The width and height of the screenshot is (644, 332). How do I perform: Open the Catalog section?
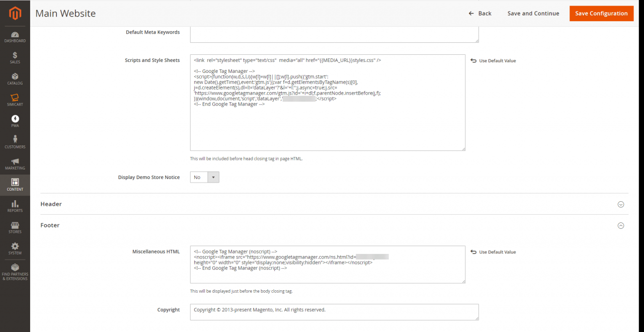(15, 78)
